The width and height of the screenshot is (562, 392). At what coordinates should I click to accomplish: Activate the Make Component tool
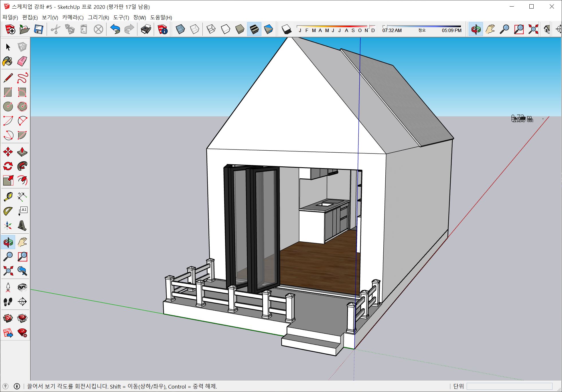(x=22, y=47)
